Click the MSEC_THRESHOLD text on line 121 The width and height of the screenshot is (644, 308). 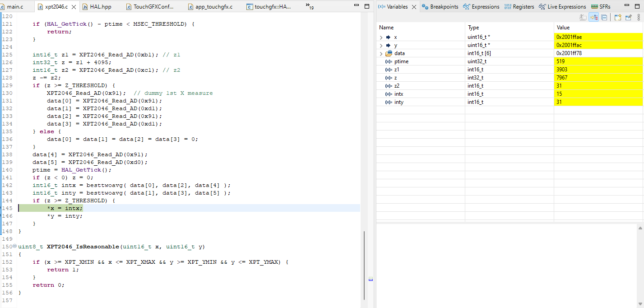click(159, 24)
